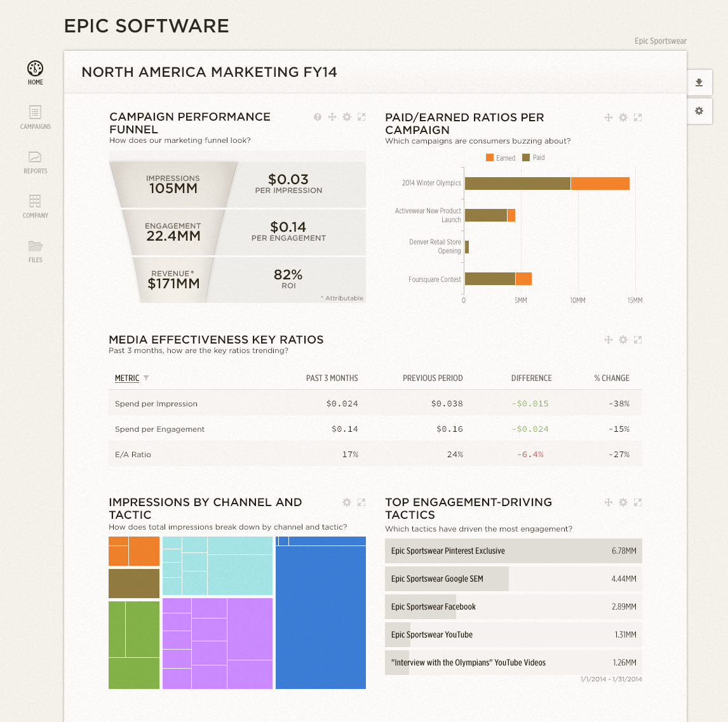Expand Campaign Performance Funnel widget fullscreen
This screenshot has width=728, height=722.
tap(361, 117)
